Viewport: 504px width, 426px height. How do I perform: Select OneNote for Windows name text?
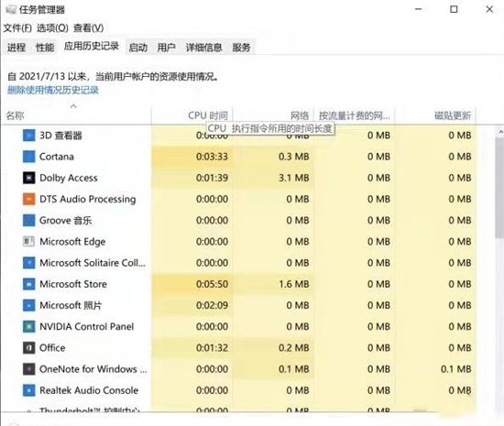tap(93, 369)
